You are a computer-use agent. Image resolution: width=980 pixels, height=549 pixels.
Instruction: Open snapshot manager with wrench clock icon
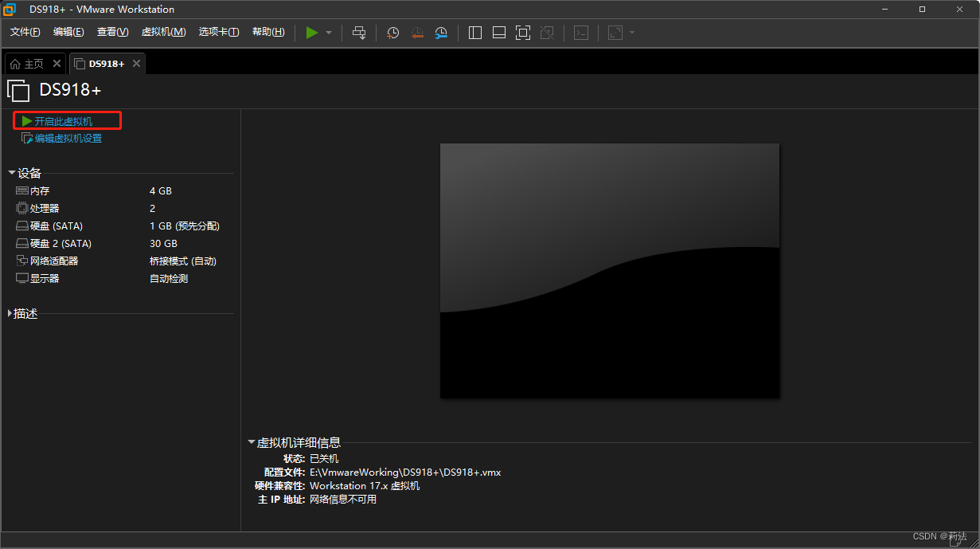pos(441,33)
